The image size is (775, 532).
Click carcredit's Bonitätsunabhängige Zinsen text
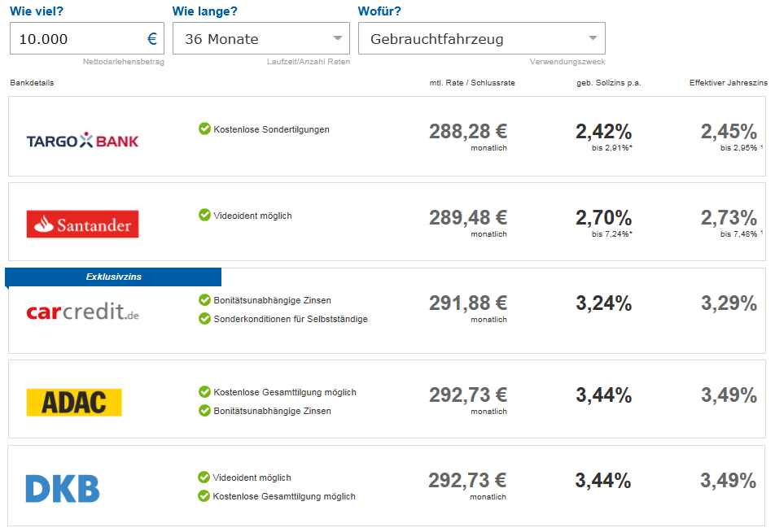click(273, 300)
